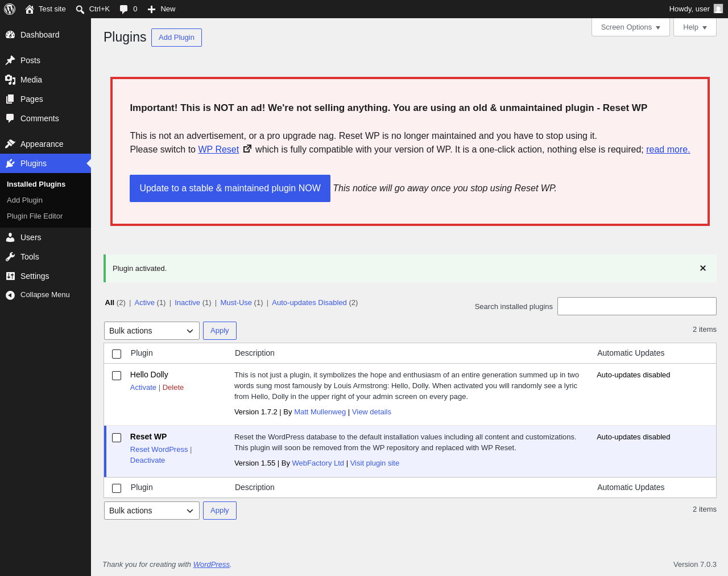Click the Pages icon in sidebar
The image size is (728, 576).
(x=10, y=99)
